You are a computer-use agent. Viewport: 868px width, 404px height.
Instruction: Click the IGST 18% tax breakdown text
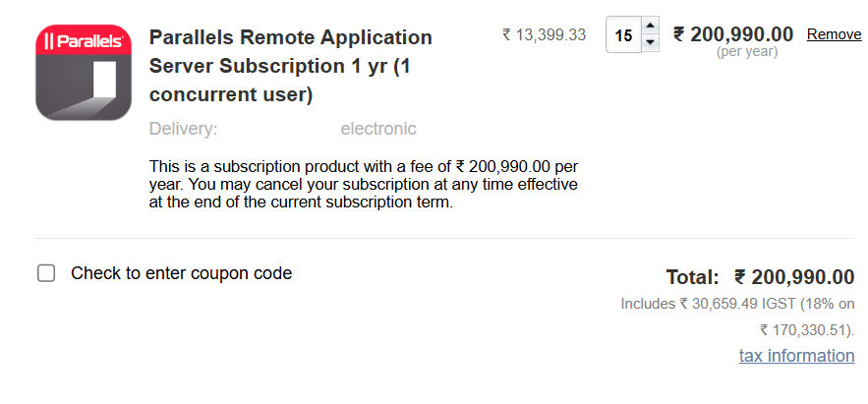[738, 317]
